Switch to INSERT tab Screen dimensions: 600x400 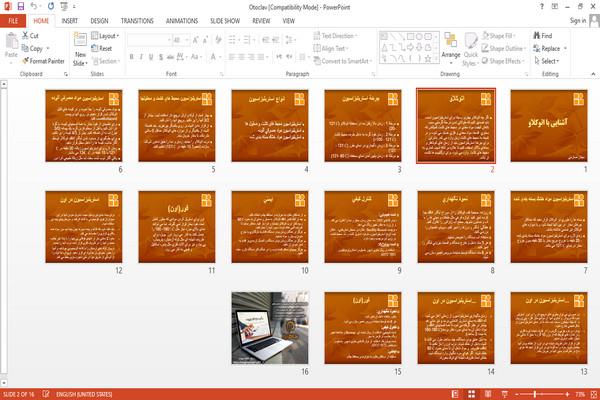click(x=70, y=21)
